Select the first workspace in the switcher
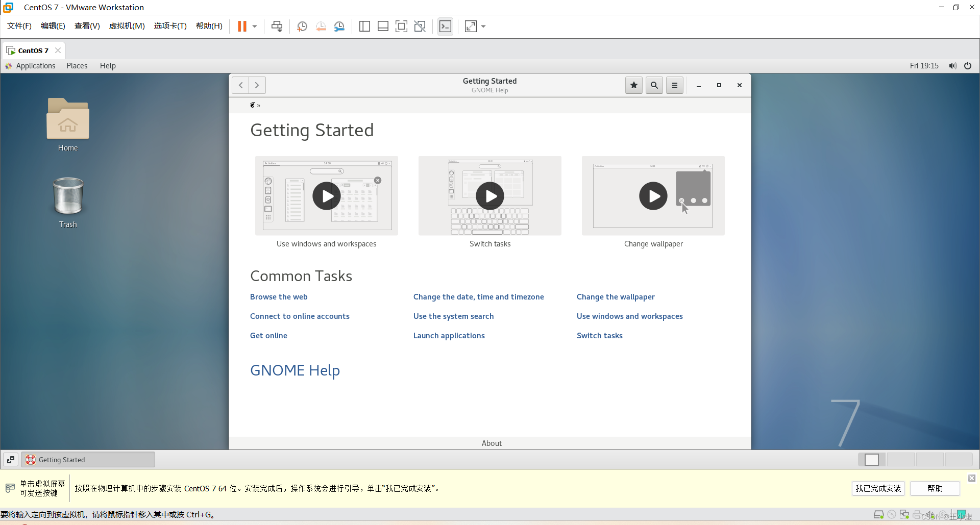 click(872, 460)
